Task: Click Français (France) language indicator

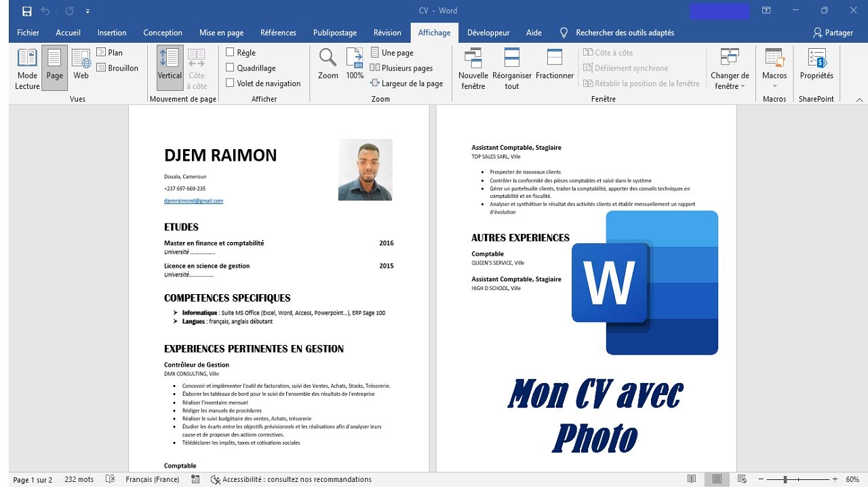Action: [153, 479]
